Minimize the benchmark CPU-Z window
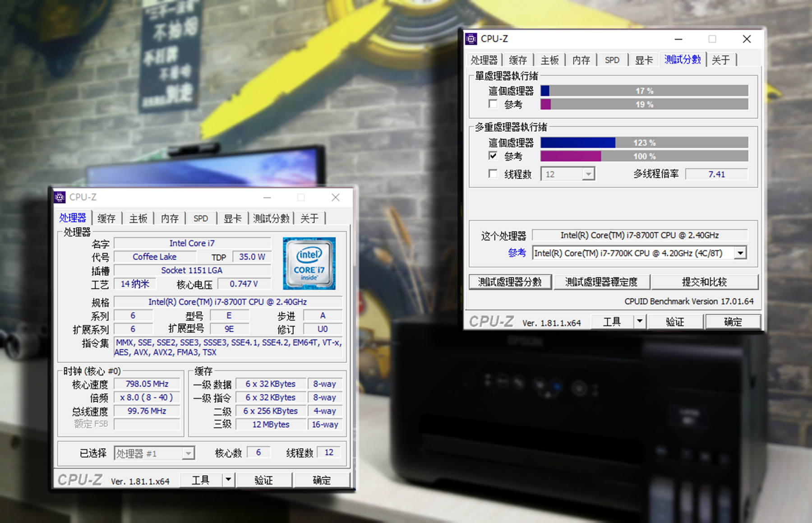The width and height of the screenshot is (812, 523). coord(678,39)
